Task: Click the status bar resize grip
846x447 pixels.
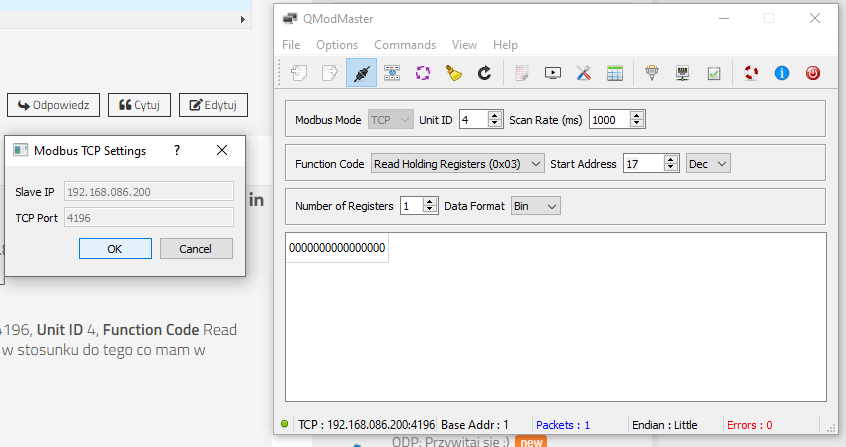Action: pyautogui.click(x=831, y=428)
